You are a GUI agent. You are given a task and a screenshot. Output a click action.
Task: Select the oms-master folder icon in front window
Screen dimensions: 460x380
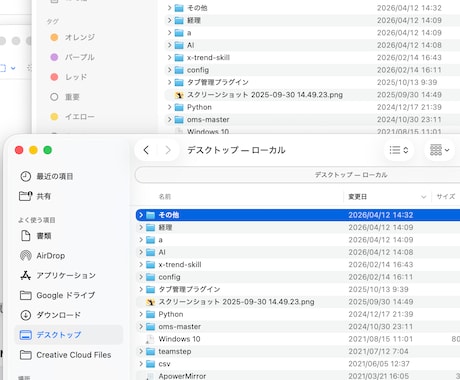pos(151,327)
